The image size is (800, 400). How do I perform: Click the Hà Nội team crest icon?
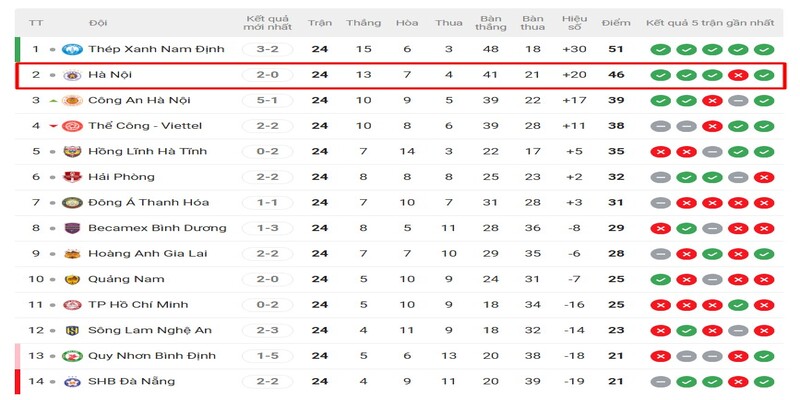pos(72,74)
